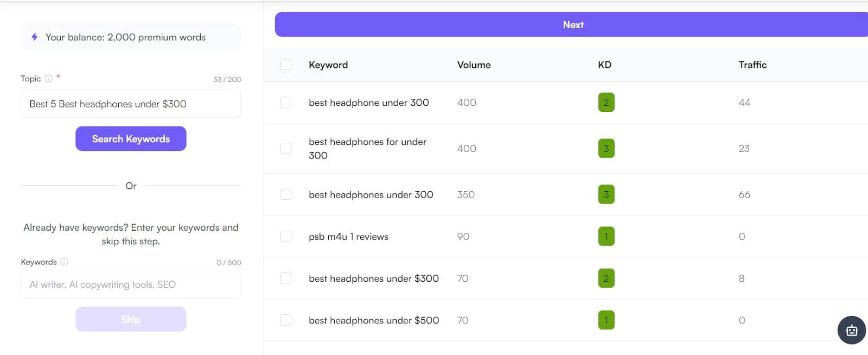Screen dimensions: 868x355
Task: Enable the 'best headphones under $500' checkbox
Action: pos(286,320)
